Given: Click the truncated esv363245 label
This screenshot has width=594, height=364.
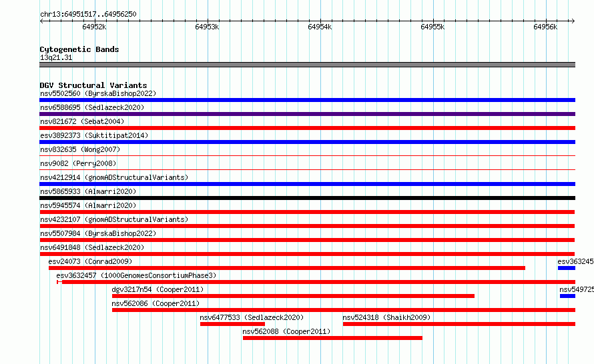Looking at the screenshot, I should 575,261.
